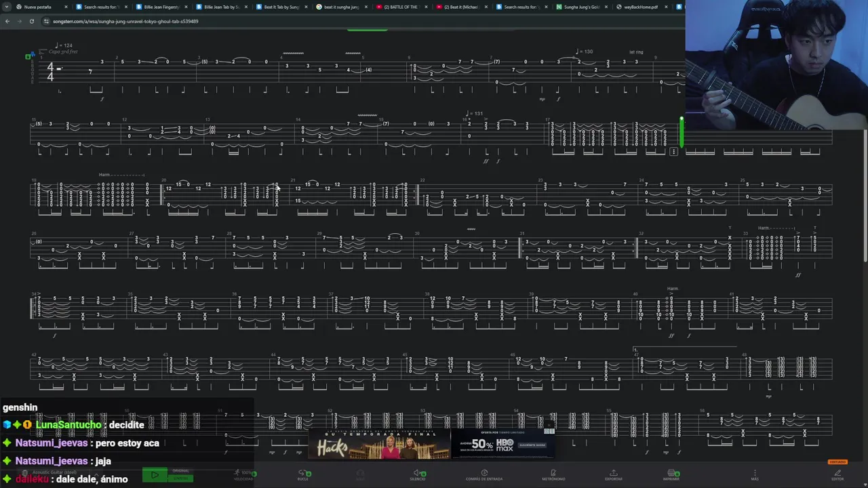Click the IMPRIMIR print icon

(671, 474)
